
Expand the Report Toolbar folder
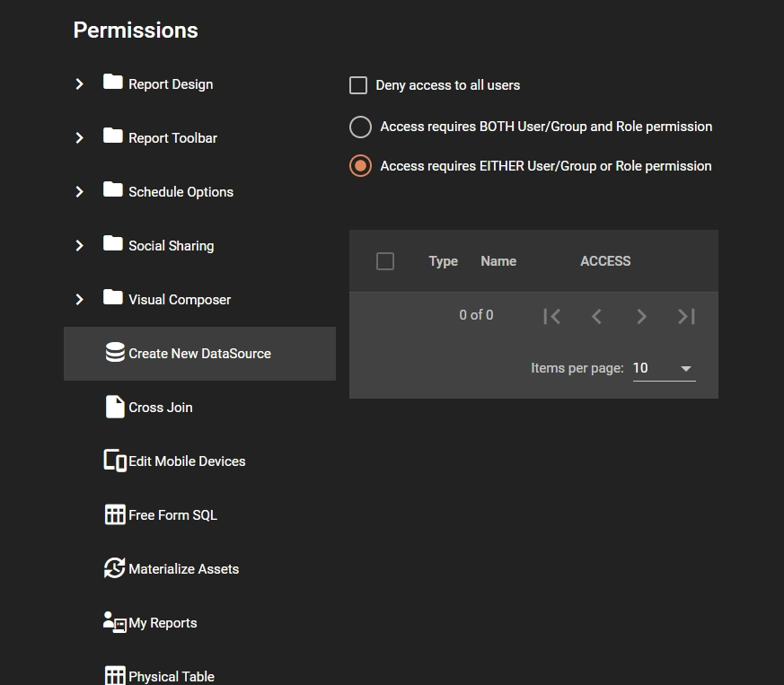click(80, 137)
